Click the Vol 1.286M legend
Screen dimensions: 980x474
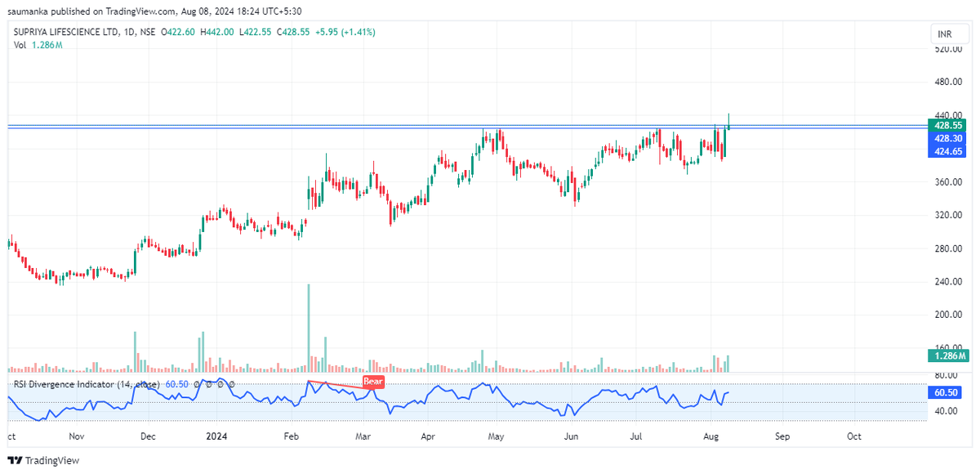click(x=38, y=45)
